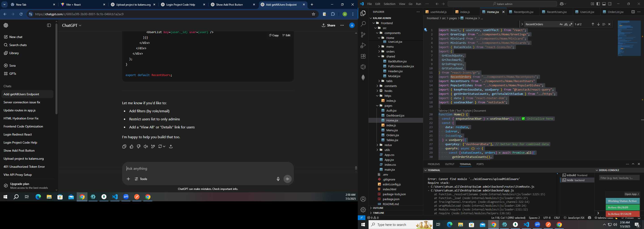Start voice mode button in ChatGPT prompt

[x=288, y=179]
